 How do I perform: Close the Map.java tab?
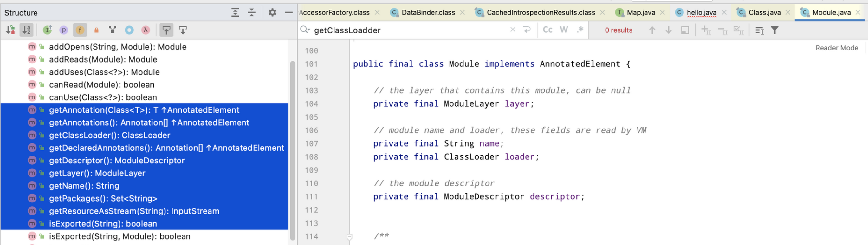(663, 12)
